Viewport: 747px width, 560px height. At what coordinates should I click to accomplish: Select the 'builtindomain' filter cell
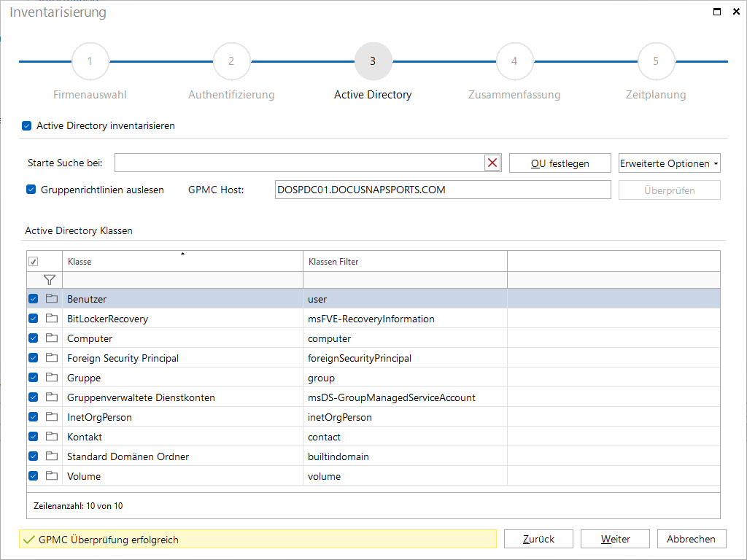[x=405, y=456]
